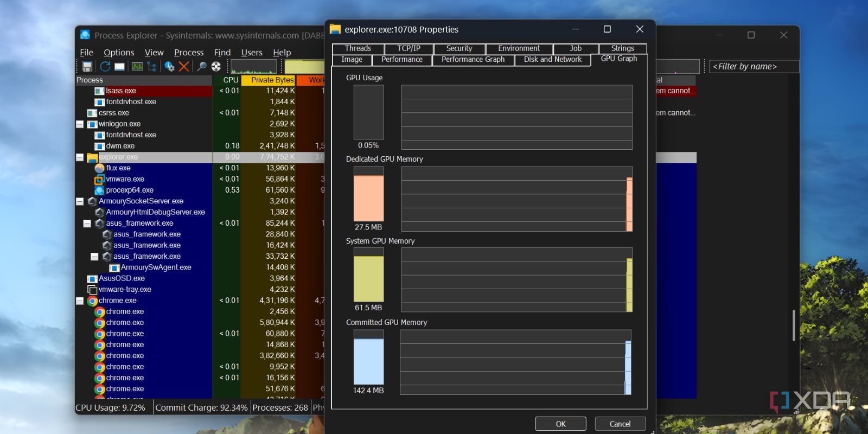Click the vertical scrollbar in Process Explorer
This screenshot has width=868, height=434.
coord(793,325)
